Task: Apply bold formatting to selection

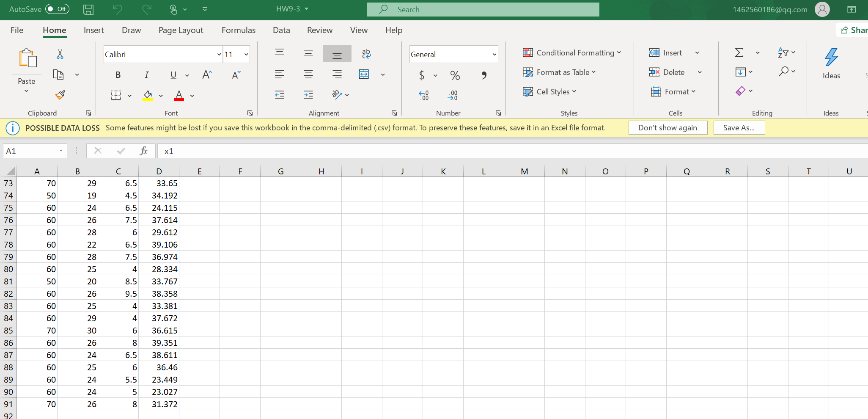Action: 118,75
